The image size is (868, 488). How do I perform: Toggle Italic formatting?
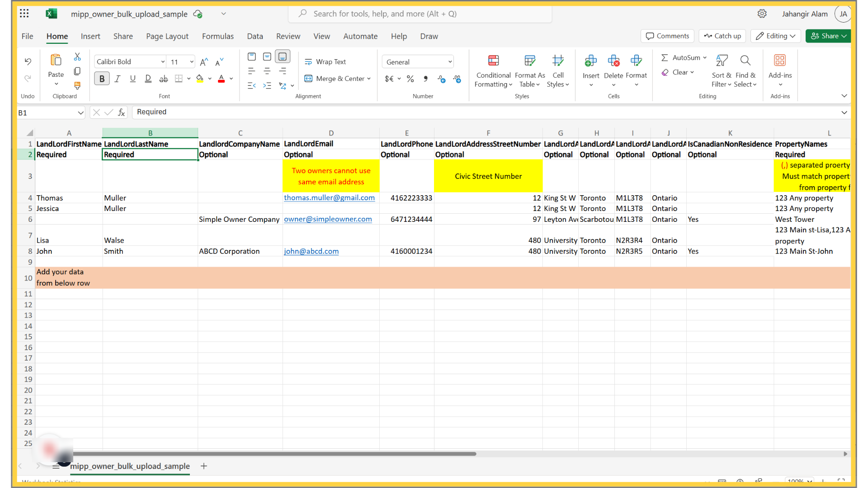117,79
